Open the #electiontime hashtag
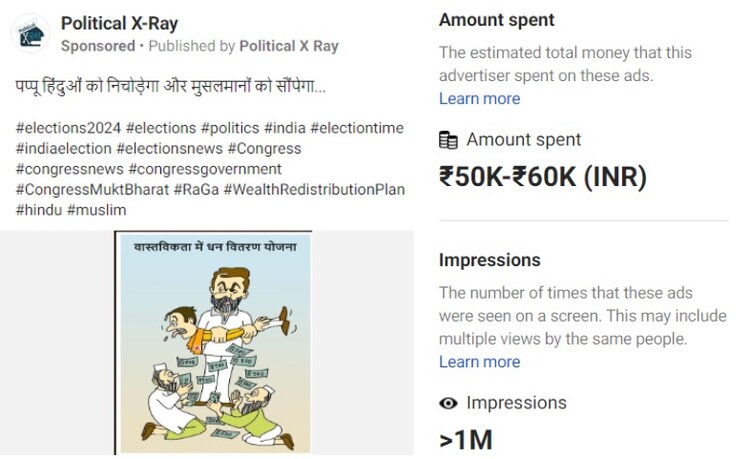This screenshot has width=750, height=459. click(356, 128)
